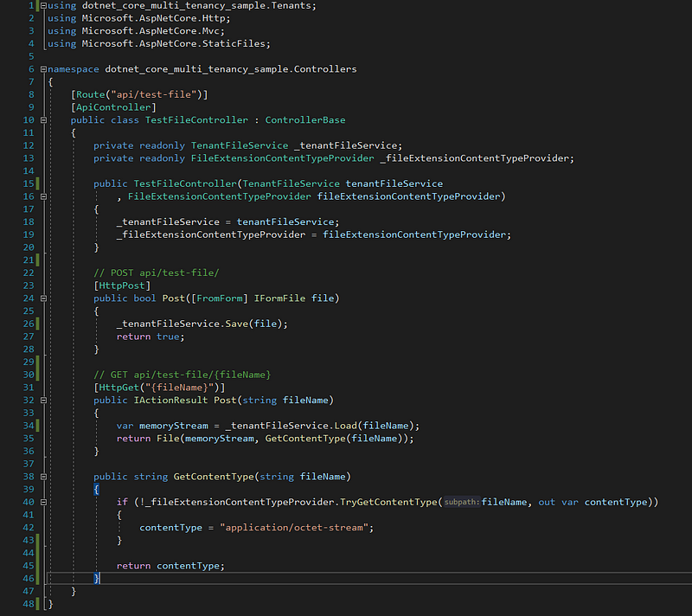Click the 'IFormFile' parameter type
The image size is (692, 616).
(279, 298)
